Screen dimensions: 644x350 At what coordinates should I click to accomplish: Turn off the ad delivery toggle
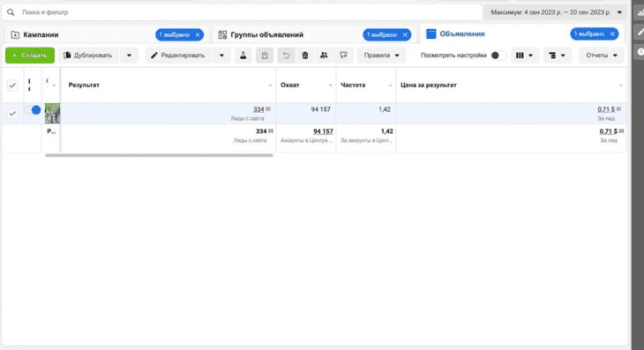point(33,110)
